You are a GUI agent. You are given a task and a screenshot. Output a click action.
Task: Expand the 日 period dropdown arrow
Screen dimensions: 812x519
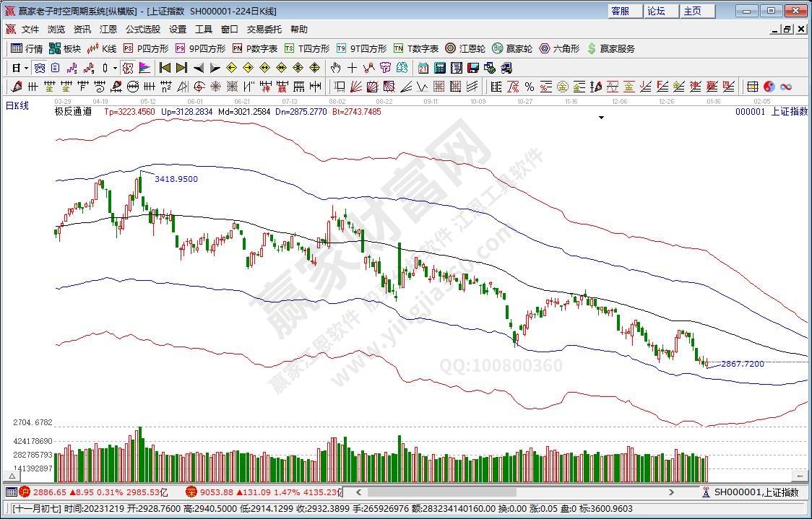coord(26,68)
